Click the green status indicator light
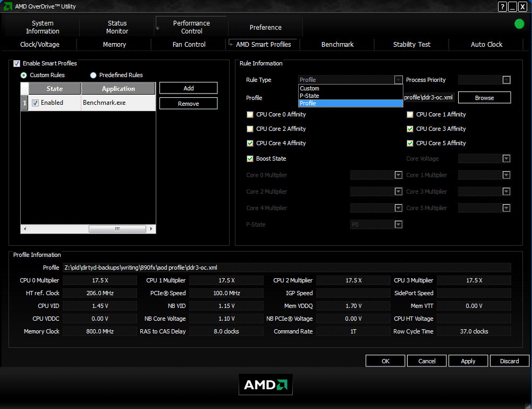This screenshot has height=409, width=532. (519, 24)
